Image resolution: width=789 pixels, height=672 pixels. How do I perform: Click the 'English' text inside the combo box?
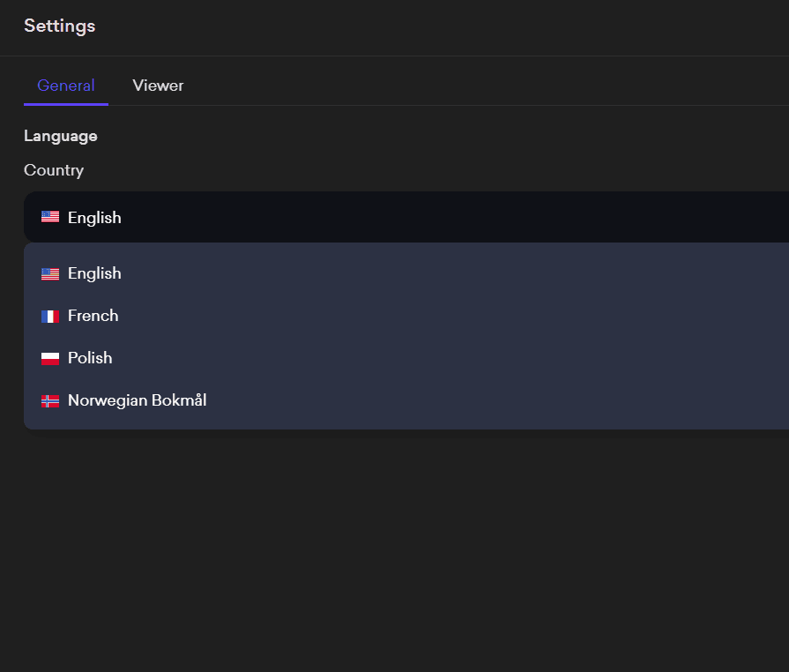click(94, 217)
